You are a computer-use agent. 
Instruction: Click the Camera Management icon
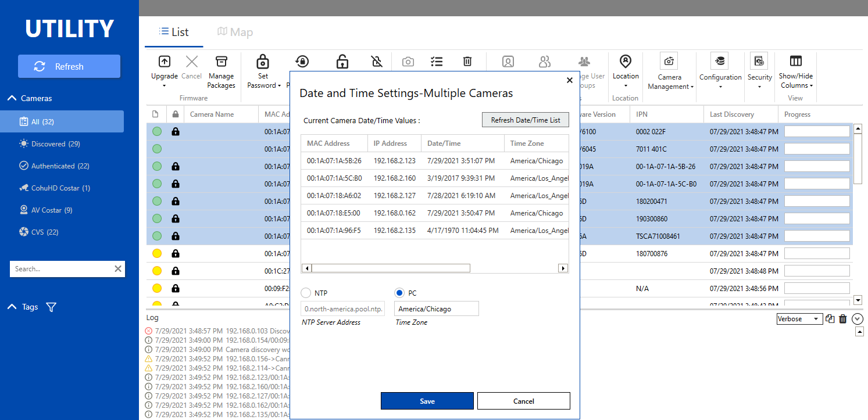(669, 61)
